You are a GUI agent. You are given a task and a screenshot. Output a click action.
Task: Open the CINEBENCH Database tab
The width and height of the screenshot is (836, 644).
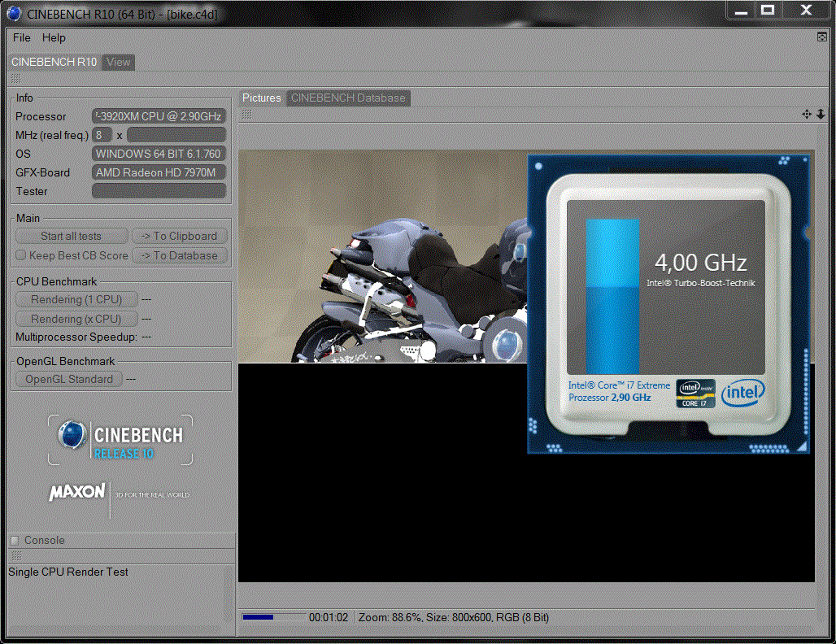point(348,98)
